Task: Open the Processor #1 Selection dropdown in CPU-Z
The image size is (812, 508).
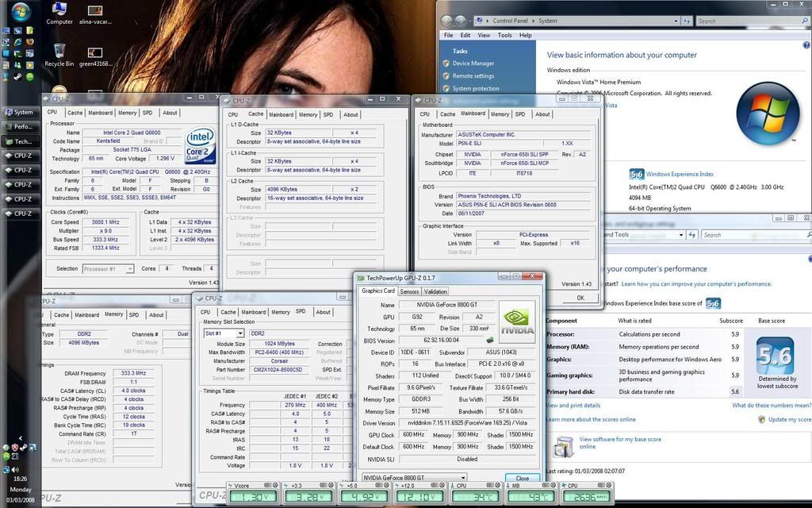Action: [108, 268]
